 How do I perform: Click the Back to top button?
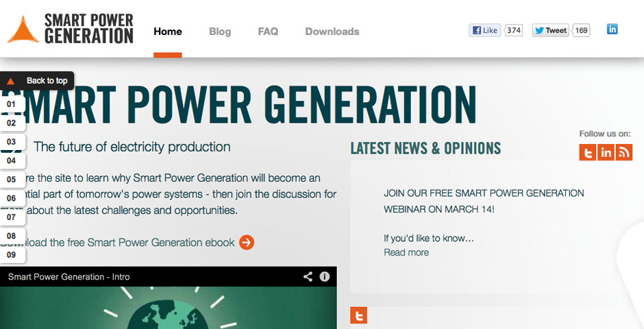point(37,80)
